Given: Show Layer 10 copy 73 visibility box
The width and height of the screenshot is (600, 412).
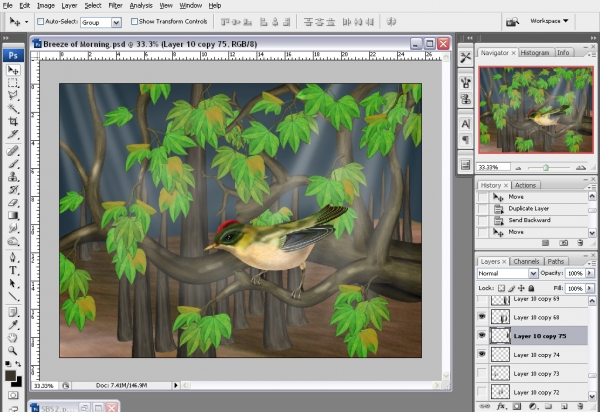Looking at the screenshot, I should 482,373.
